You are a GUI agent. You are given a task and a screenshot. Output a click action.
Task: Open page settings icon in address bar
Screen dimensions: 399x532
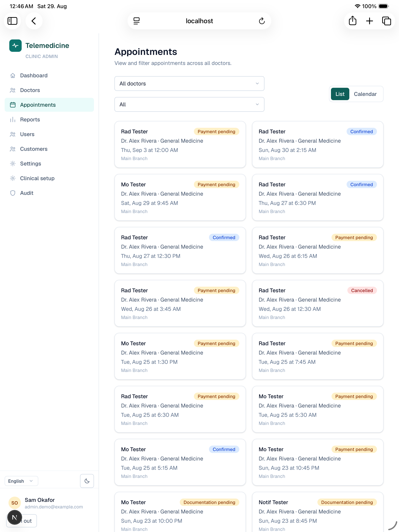point(136,21)
